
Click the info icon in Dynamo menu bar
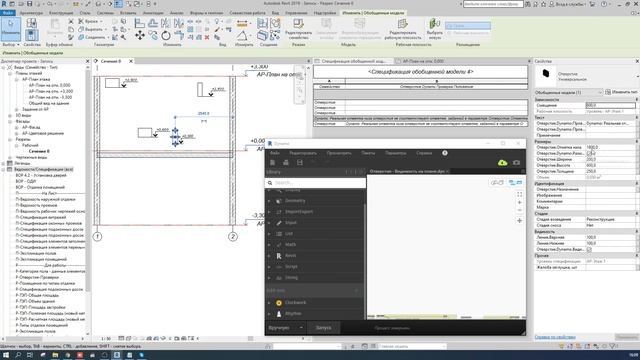[x=445, y=153]
